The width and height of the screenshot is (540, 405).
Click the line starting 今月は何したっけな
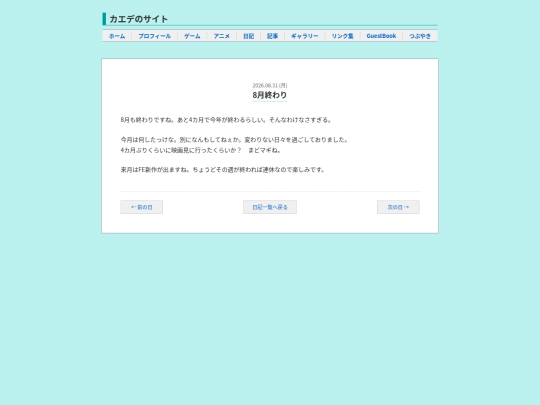(x=235, y=139)
